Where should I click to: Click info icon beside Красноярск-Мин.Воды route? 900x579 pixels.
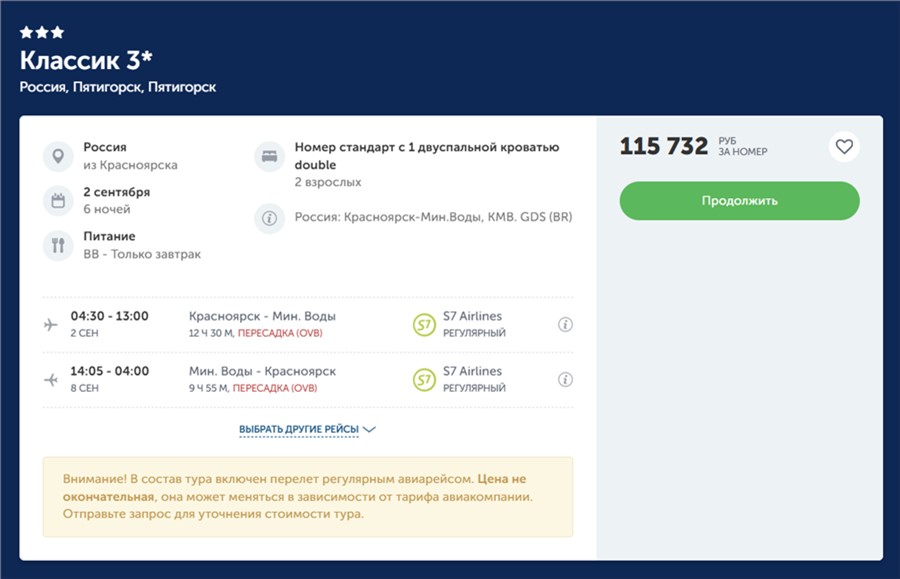tap(269, 217)
